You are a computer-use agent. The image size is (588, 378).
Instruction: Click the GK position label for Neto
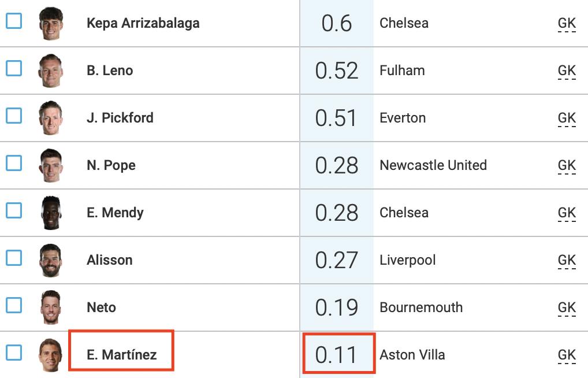click(x=567, y=307)
